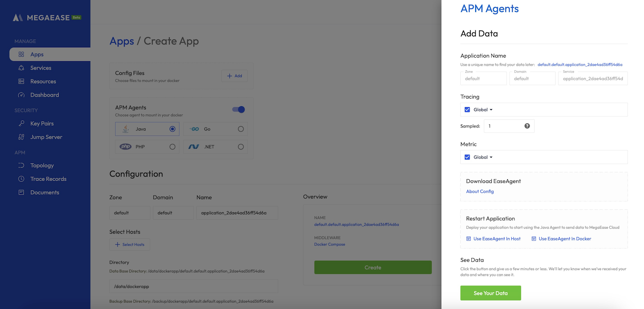Click the Docker Compose middleware link
Viewport: 644px width, 309px height.
point(329,245)
